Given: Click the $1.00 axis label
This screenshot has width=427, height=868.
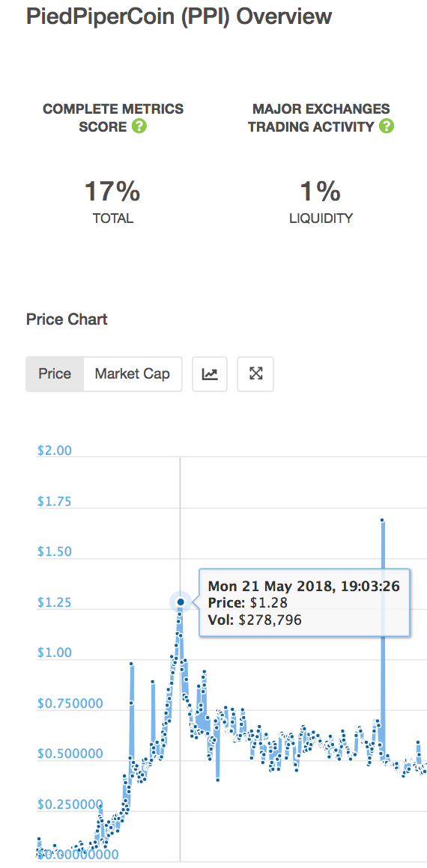Looking at the screenshot, I should click(x=55, y=652).
